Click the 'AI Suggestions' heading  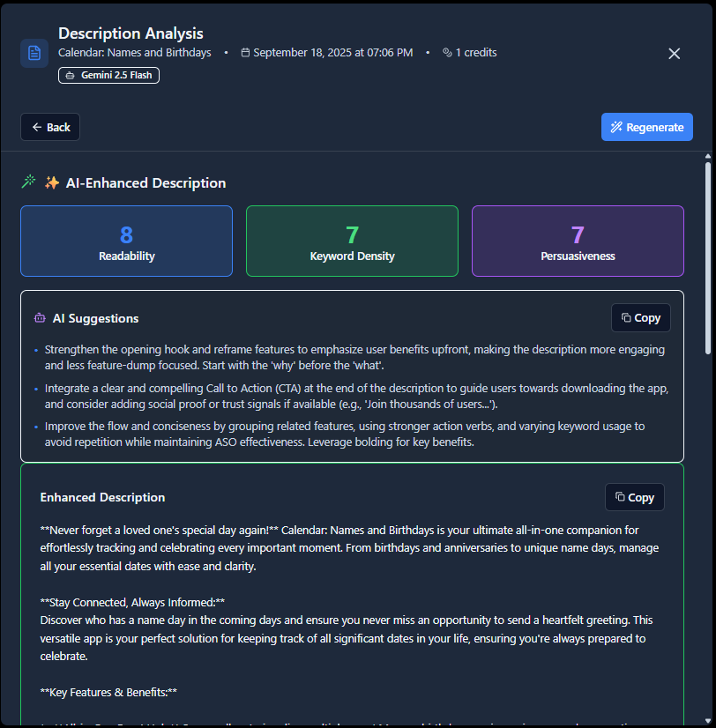pos(96,318)
